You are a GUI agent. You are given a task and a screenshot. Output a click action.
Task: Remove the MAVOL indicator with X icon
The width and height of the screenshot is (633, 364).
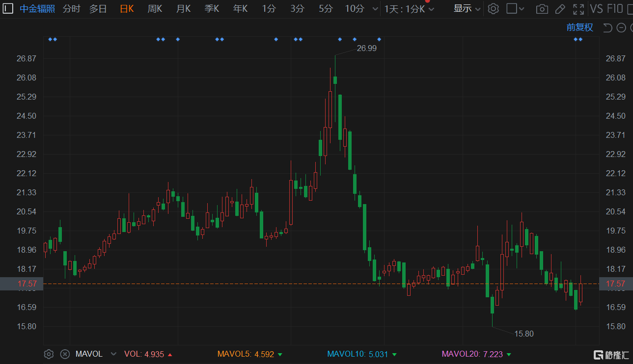tap(65, 354)
